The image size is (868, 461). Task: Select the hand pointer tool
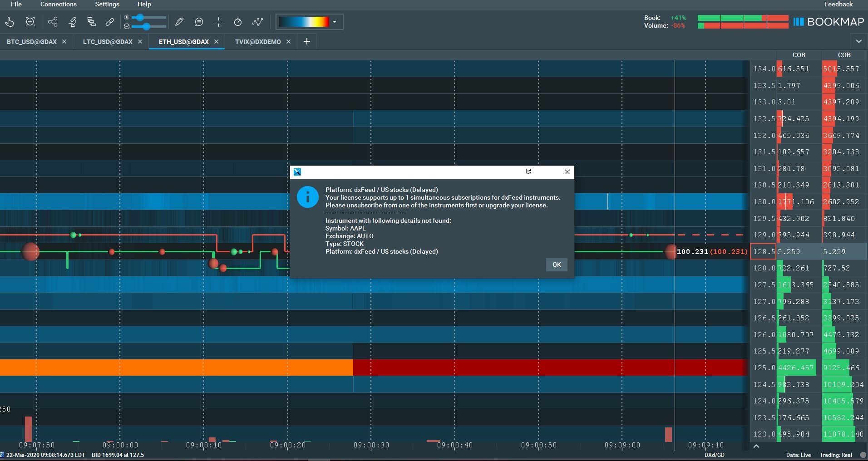click(x=10, y=22)
